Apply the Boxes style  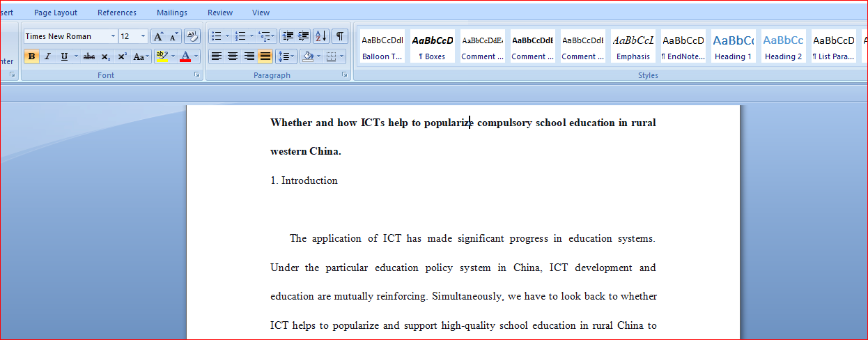[x=433, y=47]
